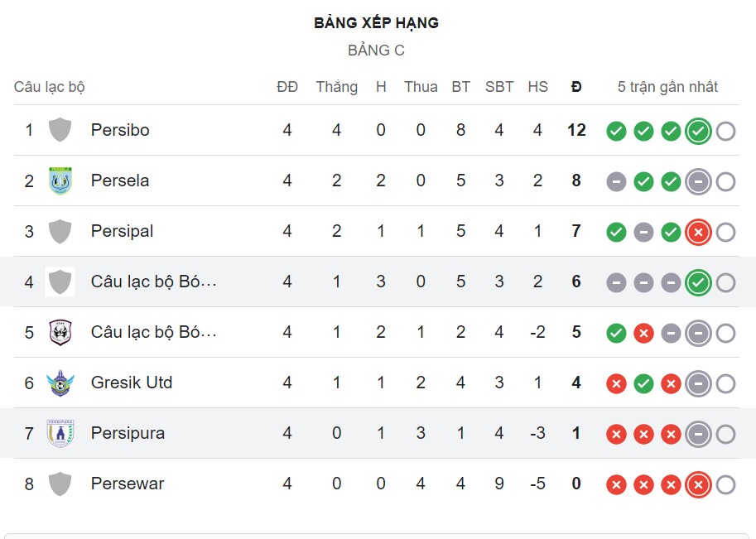Open Gresik Utd's team page

pyautogui.click(x=131, y=383)
